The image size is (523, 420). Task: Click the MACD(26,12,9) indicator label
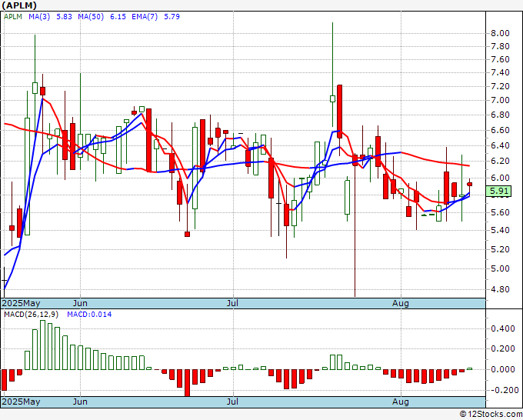click(x=31, y=315)
